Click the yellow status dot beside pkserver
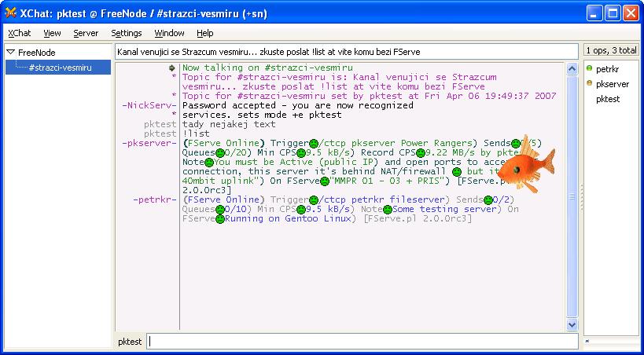 pyautogui.click(x=589, y=83)
